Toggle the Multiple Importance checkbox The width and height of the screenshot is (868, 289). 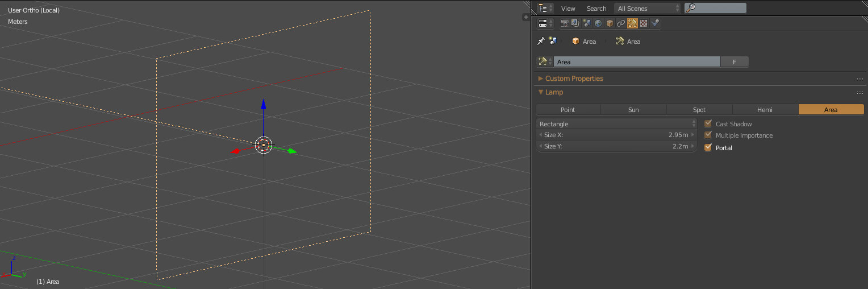(x=708, y=135)
